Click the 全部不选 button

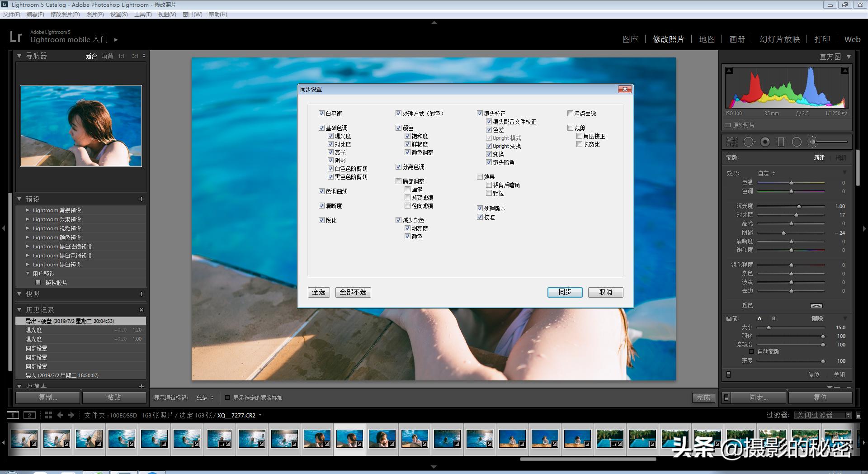pos(353,292)
